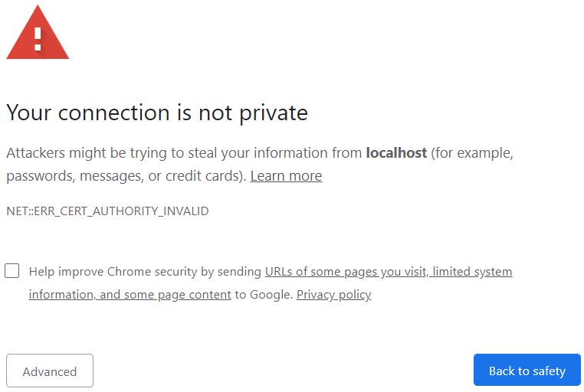Open the 'URLs of some pages you visit' link
Screen dimensions: 584x392
point(346,272)
